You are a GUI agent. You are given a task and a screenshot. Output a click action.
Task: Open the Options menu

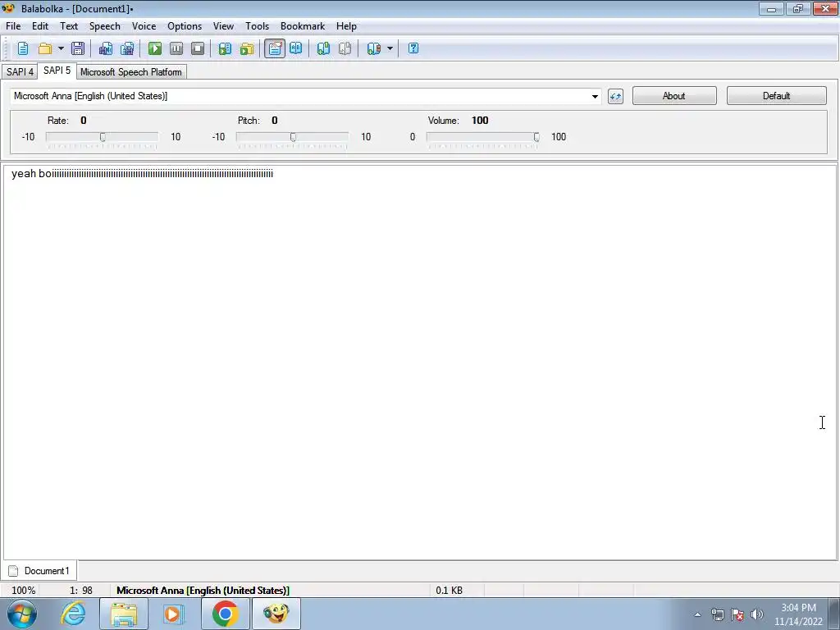pos(185,26)
